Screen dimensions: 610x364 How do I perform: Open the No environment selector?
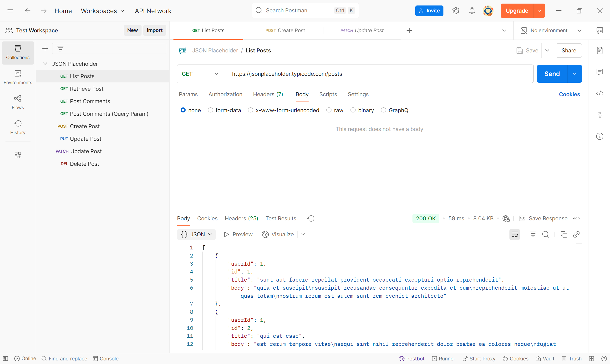click(x=551, y=30)
